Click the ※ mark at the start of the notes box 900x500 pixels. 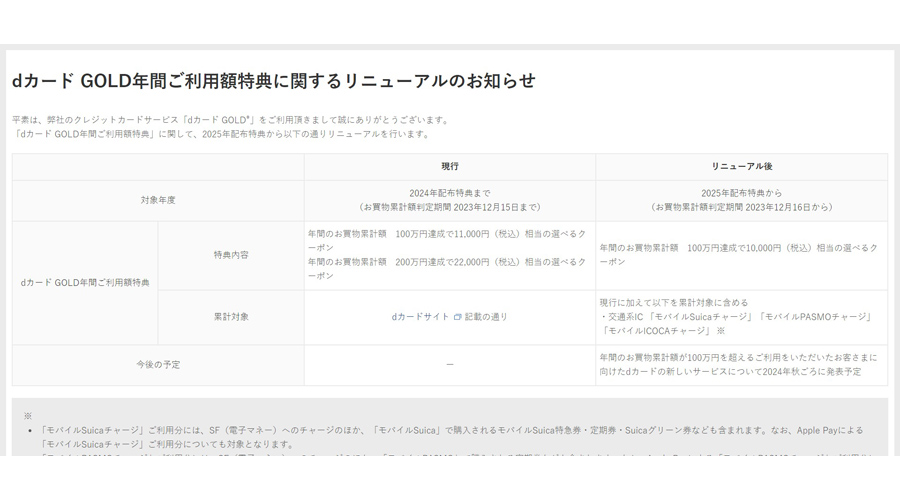pyautogui.click(x=28, y=416)
